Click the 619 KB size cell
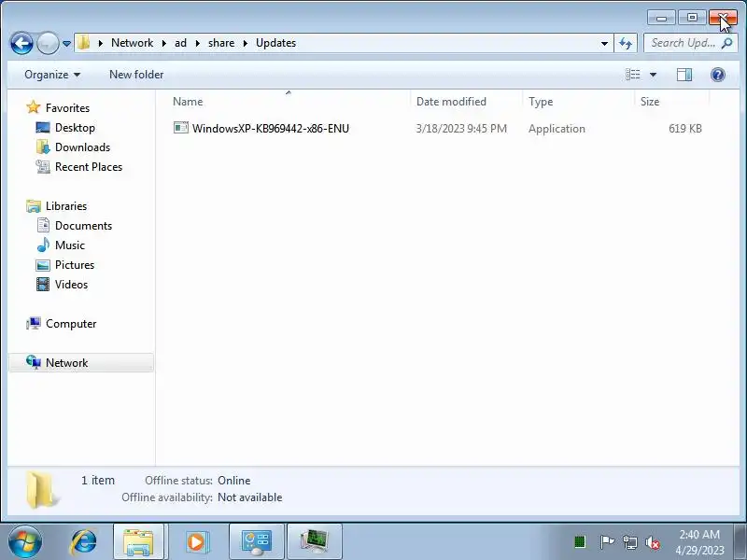Viewport: 747px width, 560px height. point(685,129)
